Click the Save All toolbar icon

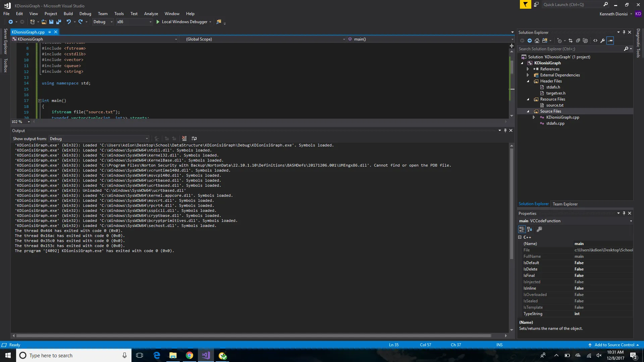point(59,22)
